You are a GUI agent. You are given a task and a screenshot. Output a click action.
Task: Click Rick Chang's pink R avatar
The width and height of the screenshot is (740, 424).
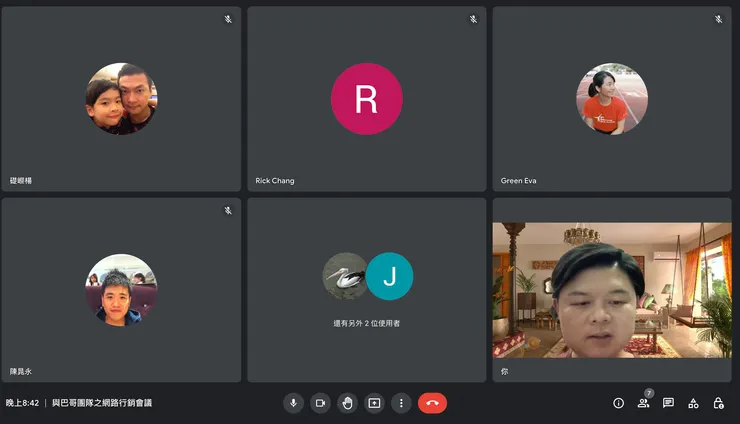367,99
